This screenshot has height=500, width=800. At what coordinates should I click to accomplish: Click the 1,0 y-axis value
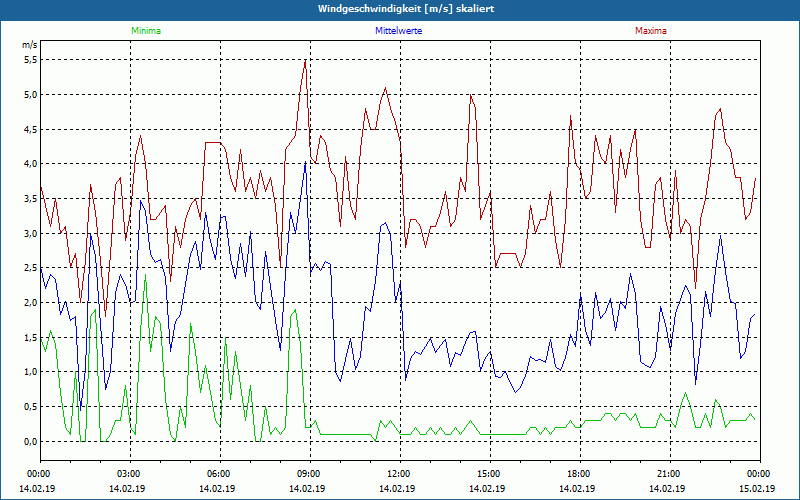click(31, 372)
